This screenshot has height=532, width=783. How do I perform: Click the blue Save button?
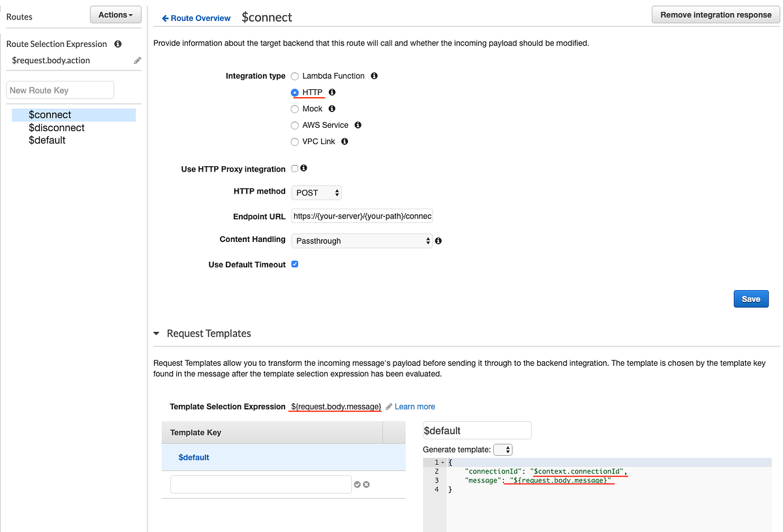pos(751,299)
